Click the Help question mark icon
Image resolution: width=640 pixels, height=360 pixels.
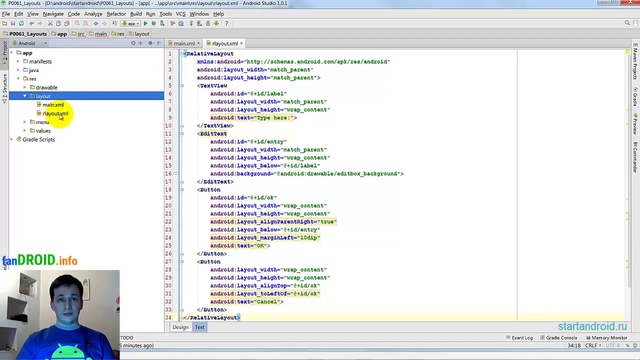(x=227, y=24)
